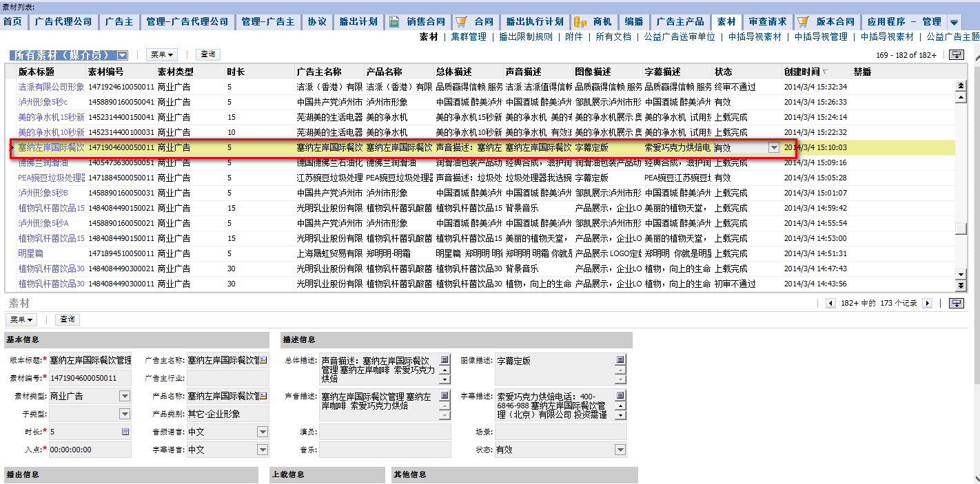Open 德佛兰润滑油 record link

coord(43,163)
